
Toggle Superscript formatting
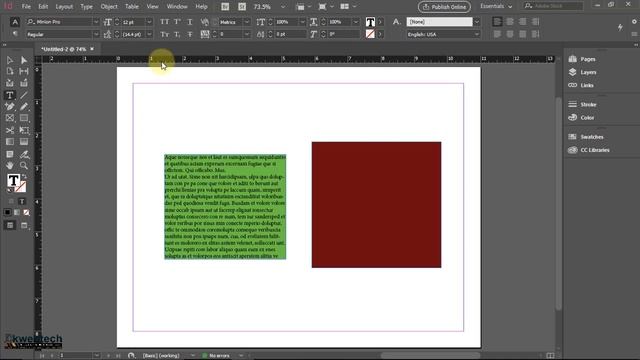(178, 22)
